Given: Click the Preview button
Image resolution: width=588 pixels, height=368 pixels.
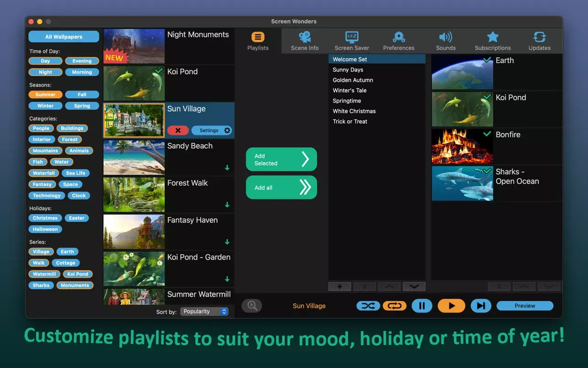Looking at the screenshot, I should (x=524, y=306).
